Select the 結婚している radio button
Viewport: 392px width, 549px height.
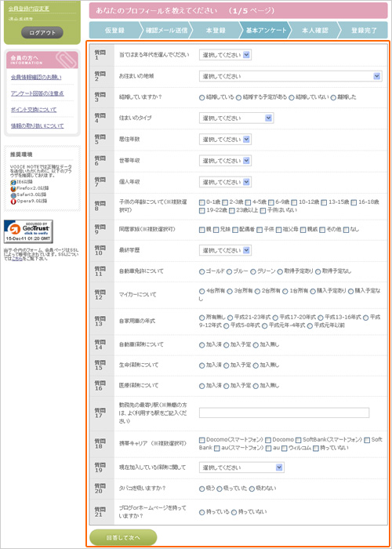click(x=202, y=98)
